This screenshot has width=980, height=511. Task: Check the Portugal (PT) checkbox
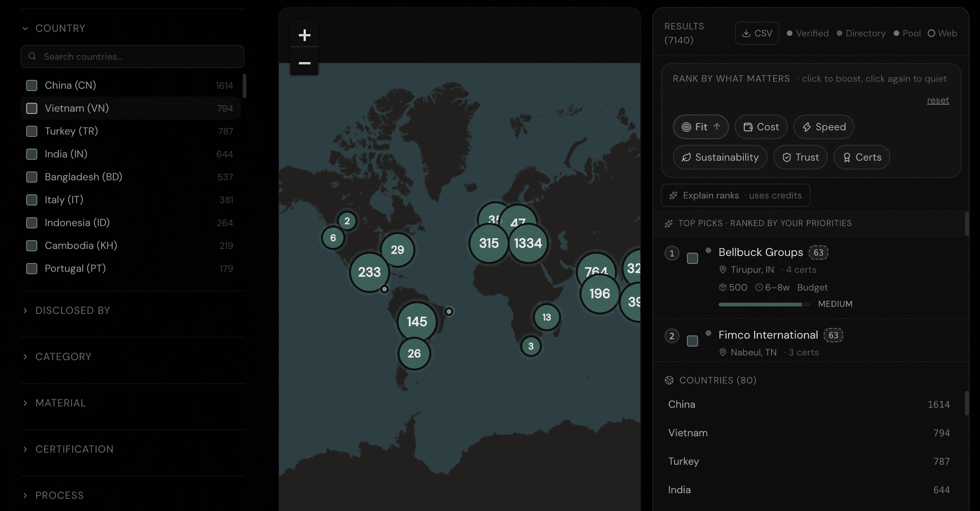point(32,269)
